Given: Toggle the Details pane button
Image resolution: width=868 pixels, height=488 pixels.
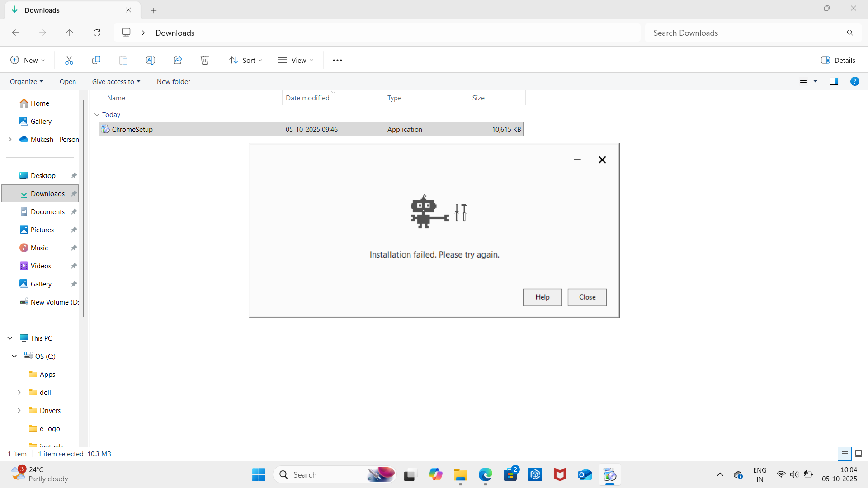Looking at the screenshot, I should coord(838,60).
